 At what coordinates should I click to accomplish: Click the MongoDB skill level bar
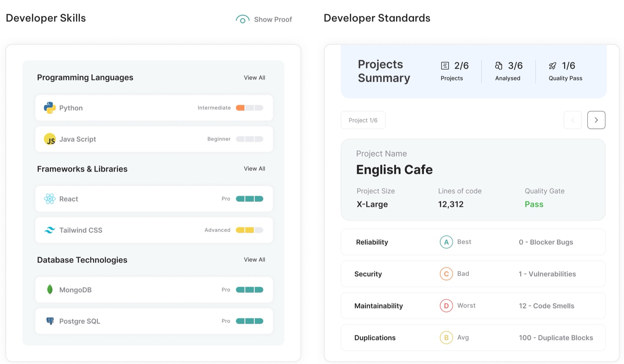click(250, 290)
